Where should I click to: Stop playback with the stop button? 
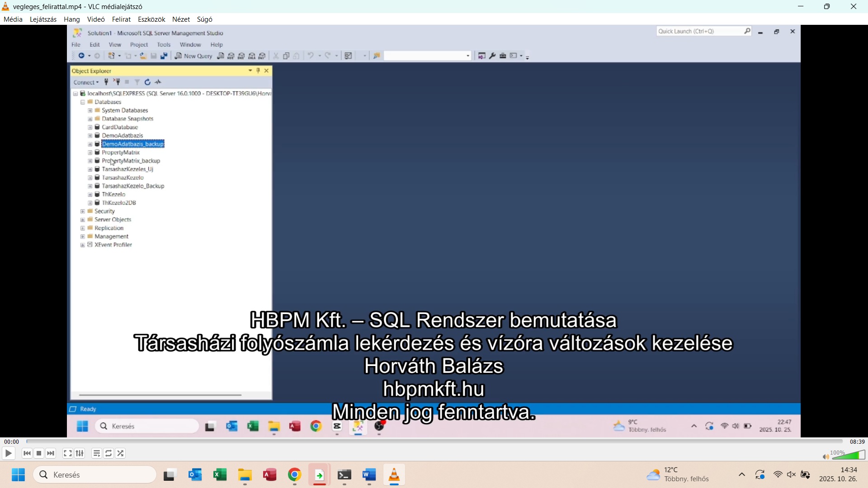[39, 454]
